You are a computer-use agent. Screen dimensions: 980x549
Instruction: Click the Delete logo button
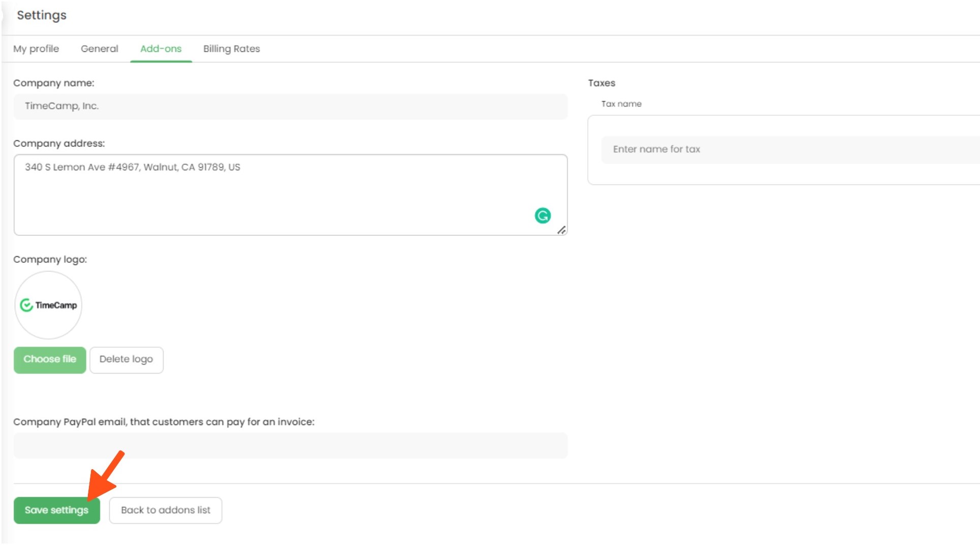pyautogui.click(x=126, y=359)
